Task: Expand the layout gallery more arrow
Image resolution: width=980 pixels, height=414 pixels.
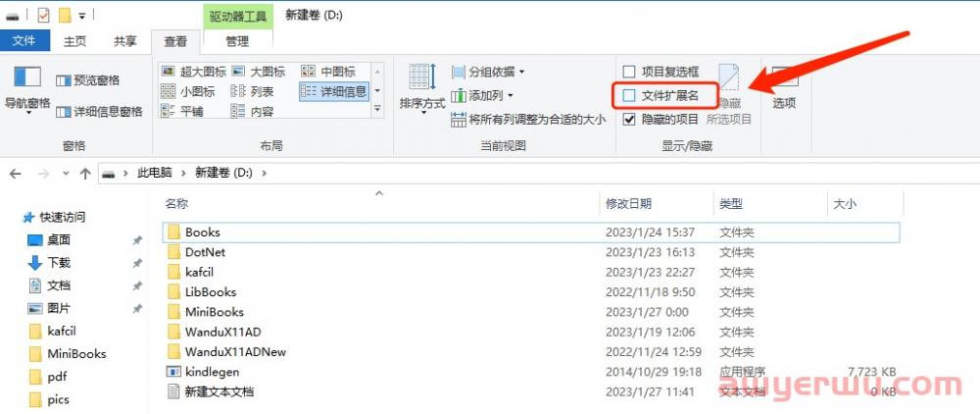Action: 377,110
